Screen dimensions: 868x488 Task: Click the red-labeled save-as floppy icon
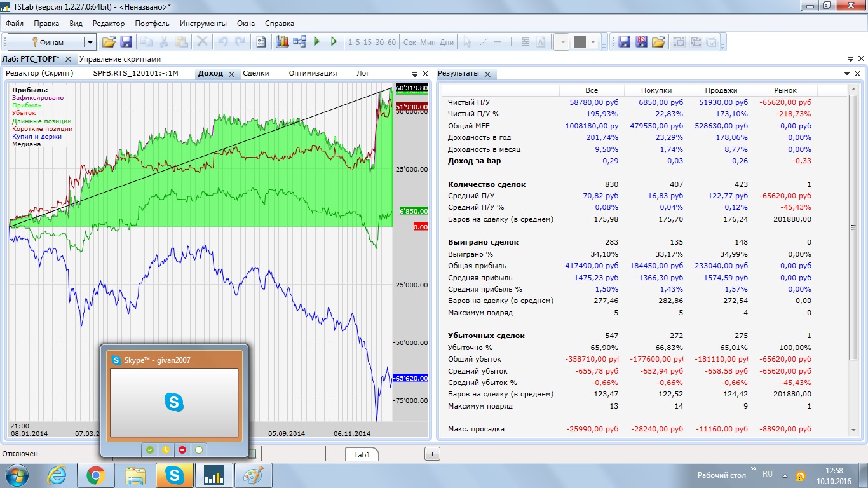641,42
